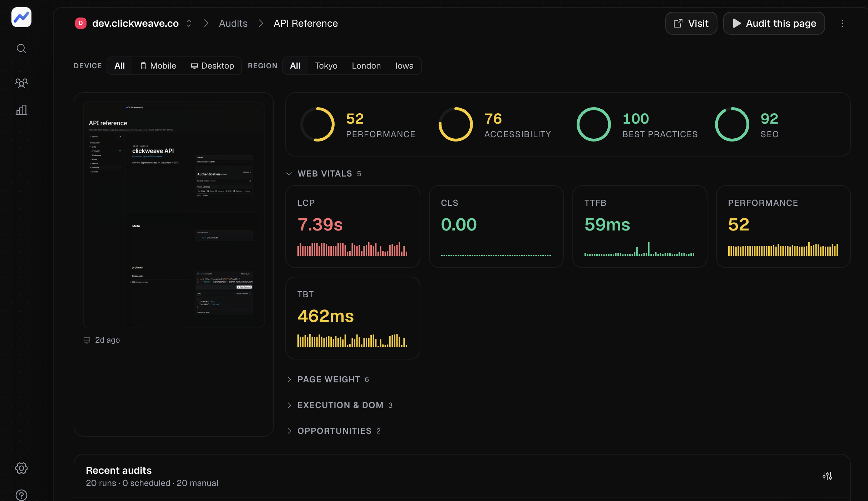868x501 pixels.
Task: Click the Recent audits heading
Action: pos(119,470)
